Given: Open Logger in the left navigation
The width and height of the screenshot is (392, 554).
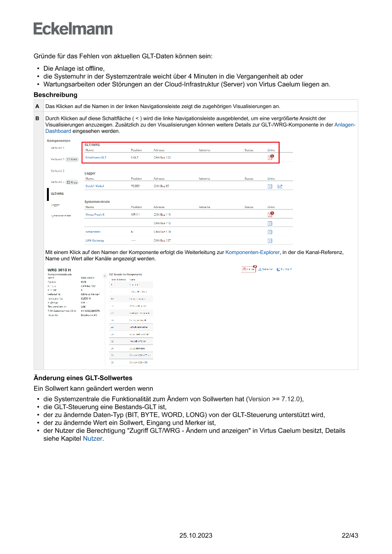Looking at the screenshot, I should pos(55,205).
